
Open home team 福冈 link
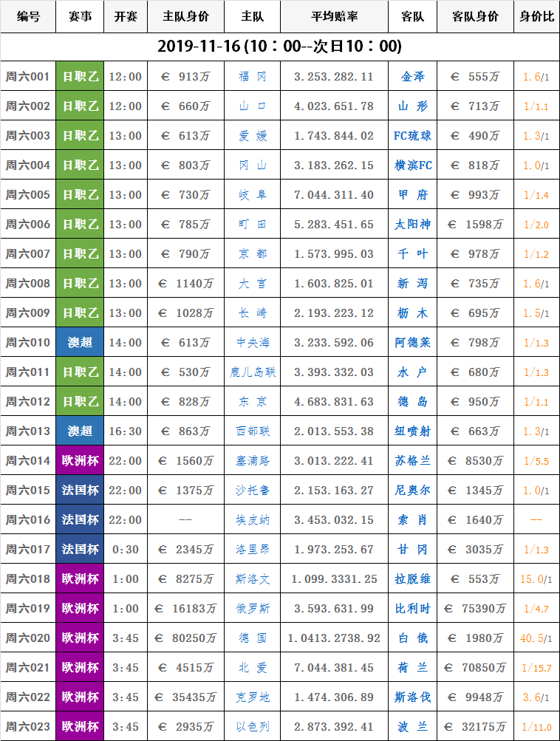point(253,77)
